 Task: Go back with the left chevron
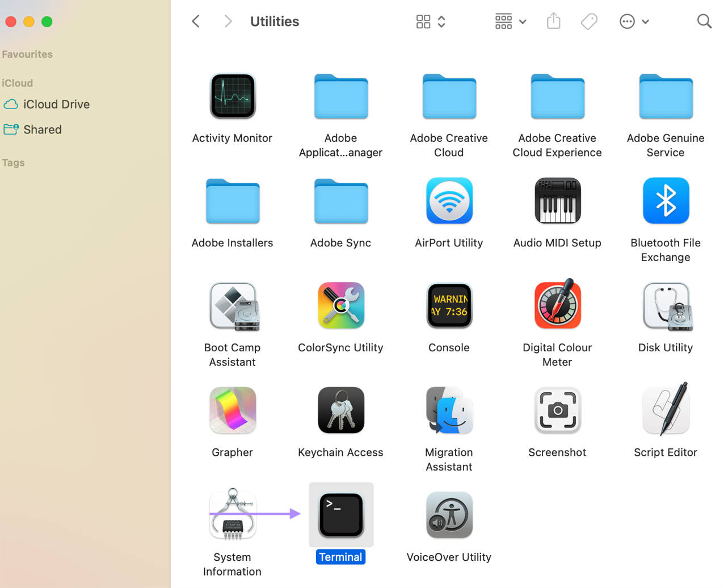pyautogui.click(x=196, y=22)
